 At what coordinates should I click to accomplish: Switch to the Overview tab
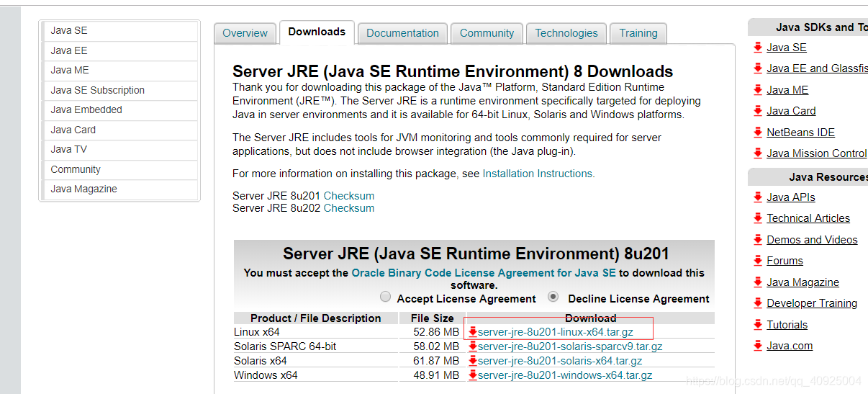click(x=245, y=33)
